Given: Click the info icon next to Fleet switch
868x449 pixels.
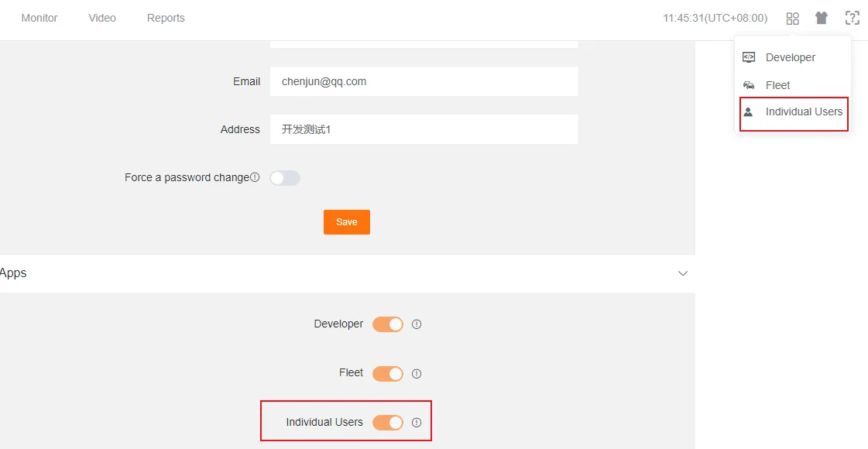Looking at the screenshot, I should tap(417, 373).
